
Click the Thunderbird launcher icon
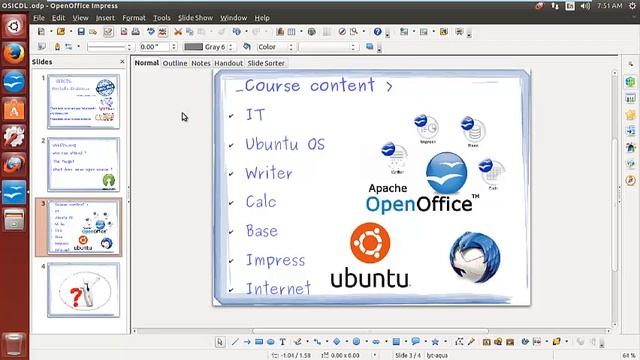click(x=14, y=164)
